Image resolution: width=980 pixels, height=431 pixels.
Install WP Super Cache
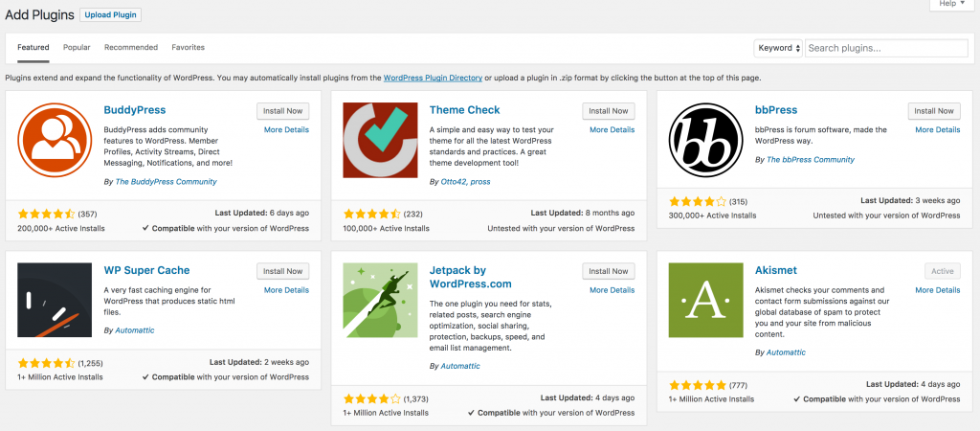(x=282, y=271)
